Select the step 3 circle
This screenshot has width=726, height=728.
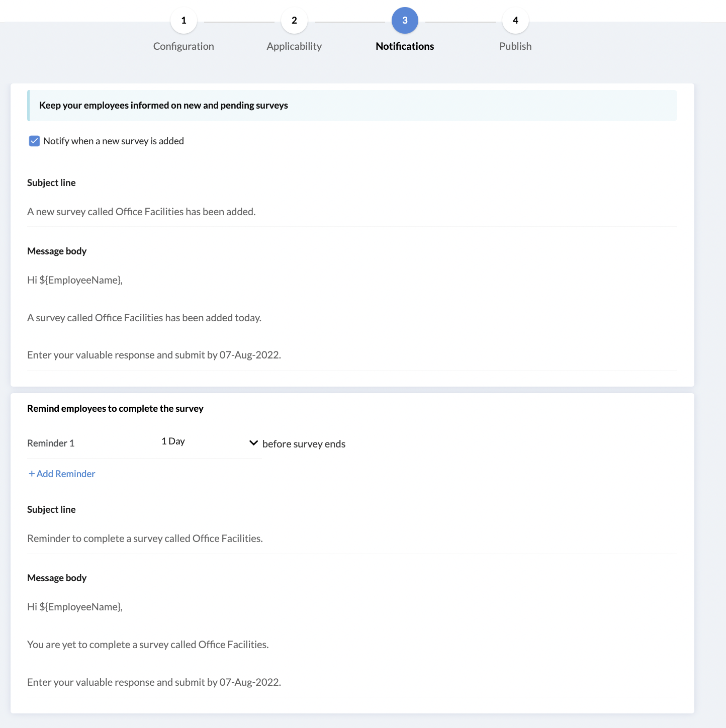tap(405, 21)
